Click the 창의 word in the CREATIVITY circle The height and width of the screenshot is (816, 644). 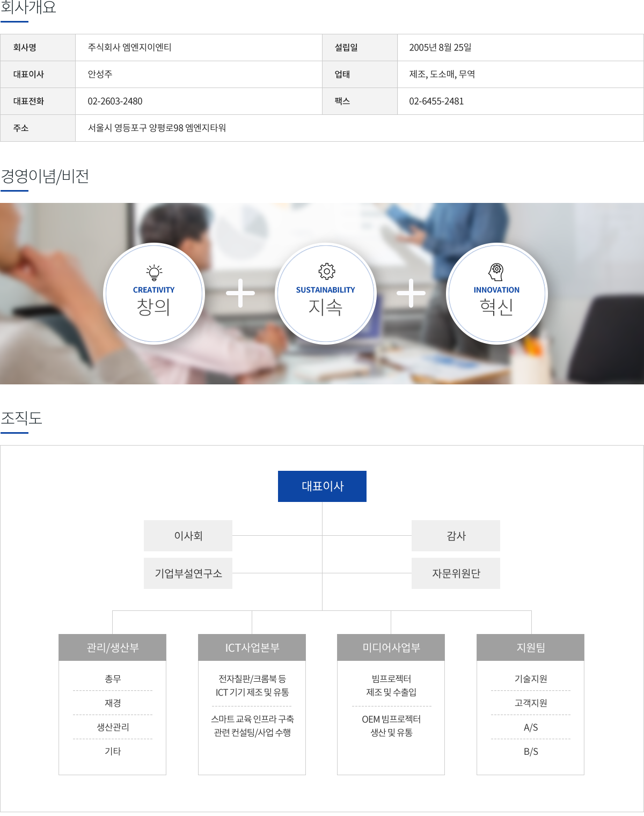pyautogui.click(x=153, y=307)
